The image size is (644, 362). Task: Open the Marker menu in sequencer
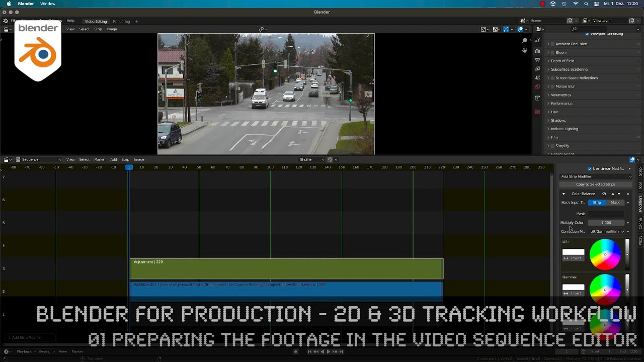pos(100,159)
